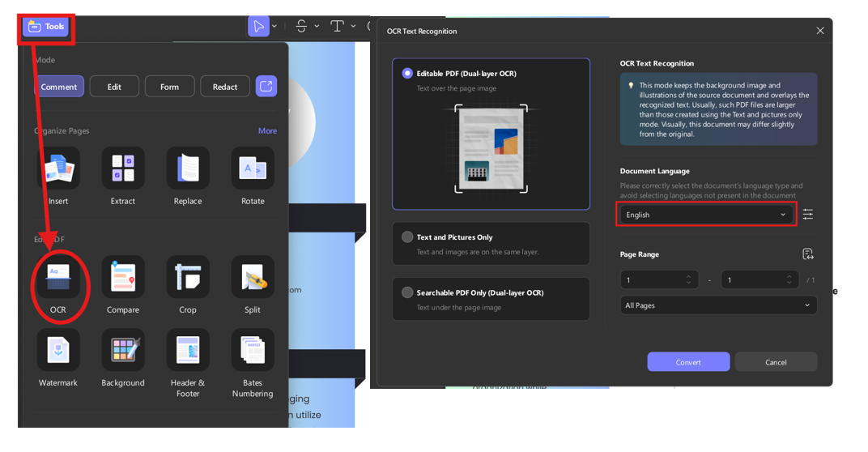
Task: Open the Tools menu button
Action: (46, 27)
